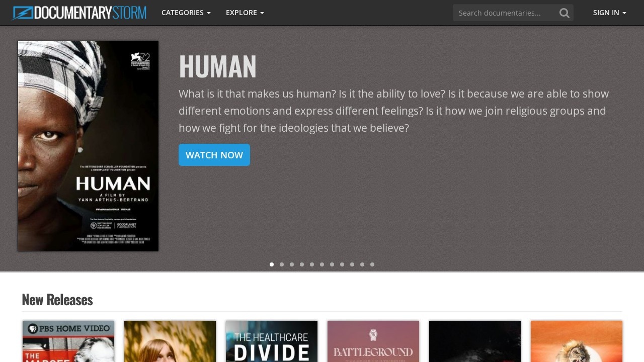Screen dimensions: 644x362
Task: Click the DocumentaryStorm logo
Action: pyautogui.click(x=79, y=13)
